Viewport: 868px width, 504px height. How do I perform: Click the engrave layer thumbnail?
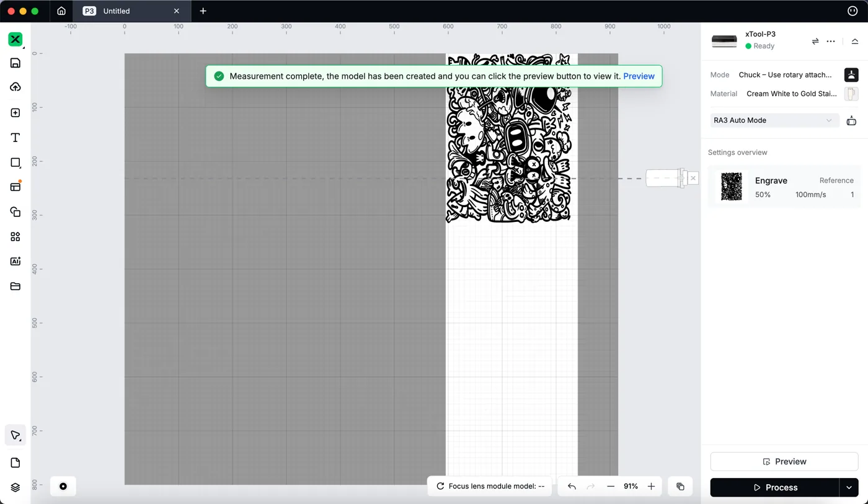click(732, 186)
